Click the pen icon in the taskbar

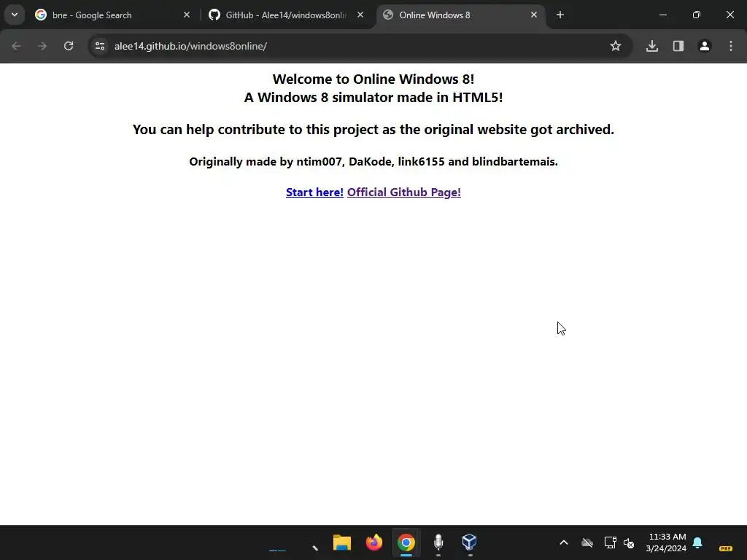coord(315,548)
